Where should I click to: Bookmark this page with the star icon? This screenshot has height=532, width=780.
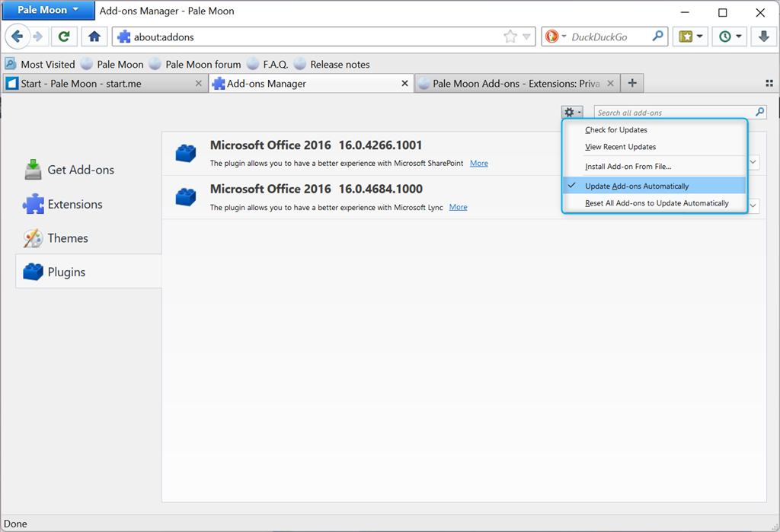click(510, 37)
